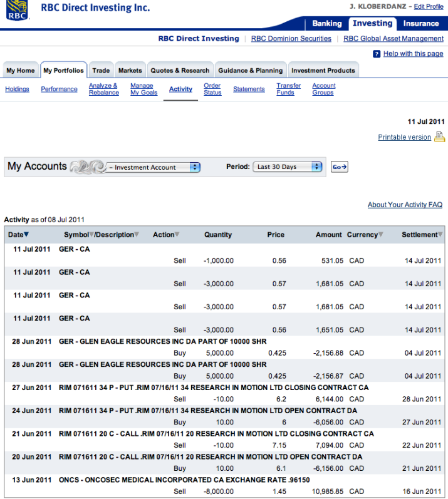Click Help with this page link

pos(413,53)
